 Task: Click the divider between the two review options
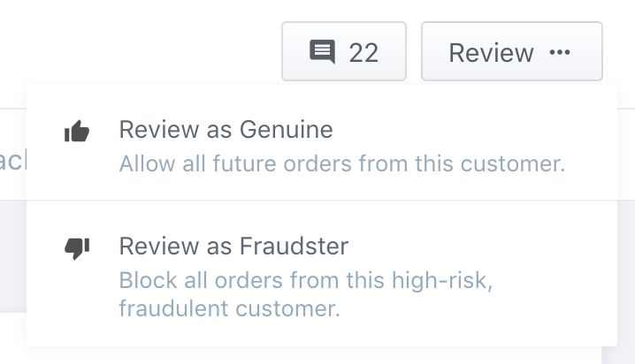(321, 201)
